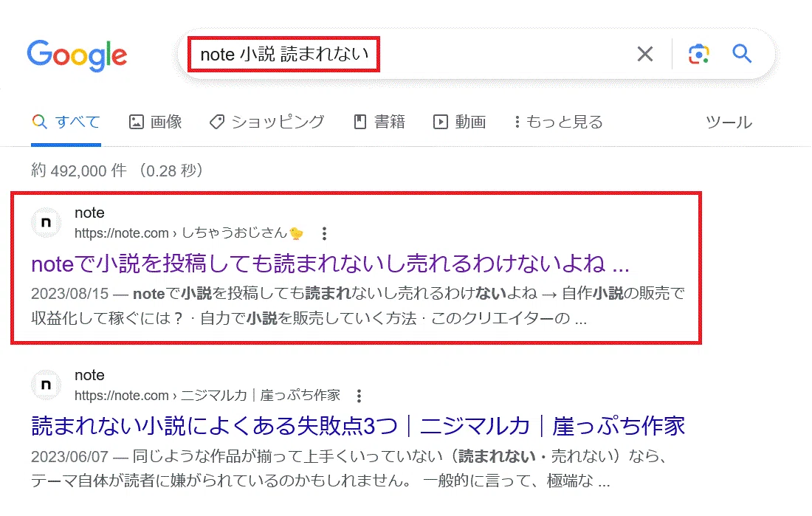
Task: Open noteで小説を投稿しても読まれない result link
Action: coord(330,264)
